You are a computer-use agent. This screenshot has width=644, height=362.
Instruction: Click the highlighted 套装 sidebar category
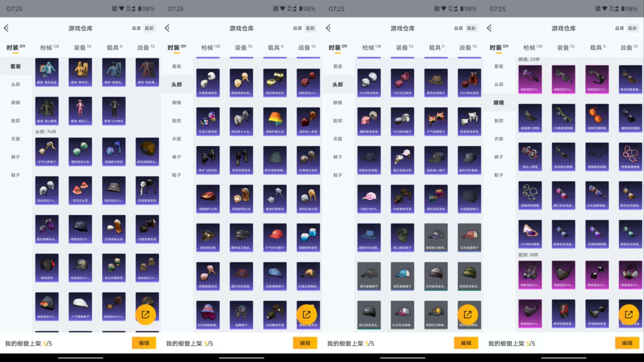tap(16, 66)
